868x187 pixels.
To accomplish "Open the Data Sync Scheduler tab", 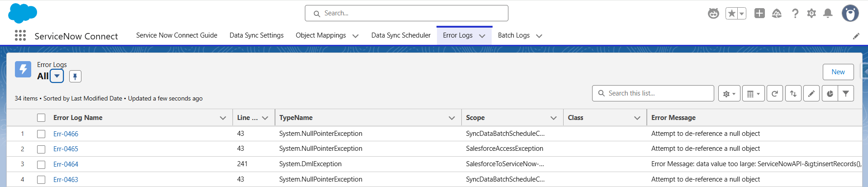I will 401,35.
